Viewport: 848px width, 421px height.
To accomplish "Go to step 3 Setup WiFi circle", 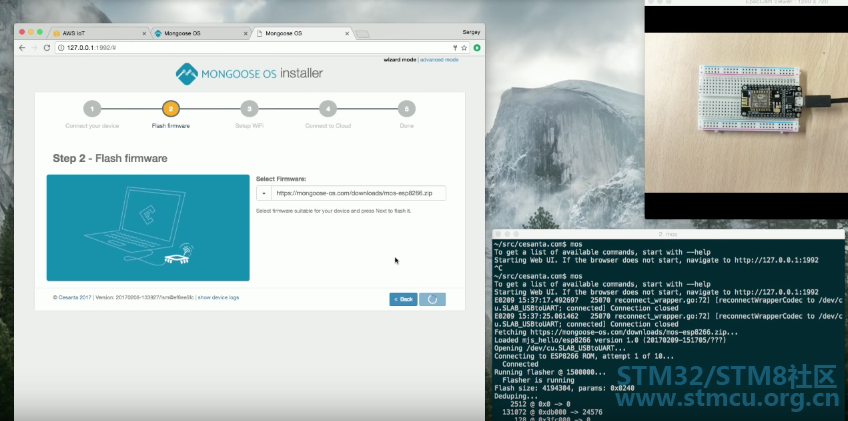I will [x=249, y=109].
